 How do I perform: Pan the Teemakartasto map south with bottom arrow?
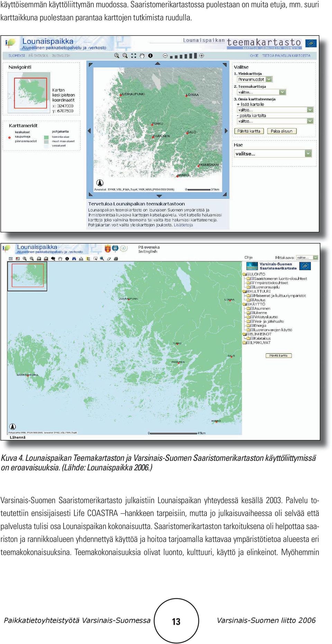(x=159, y=196)
